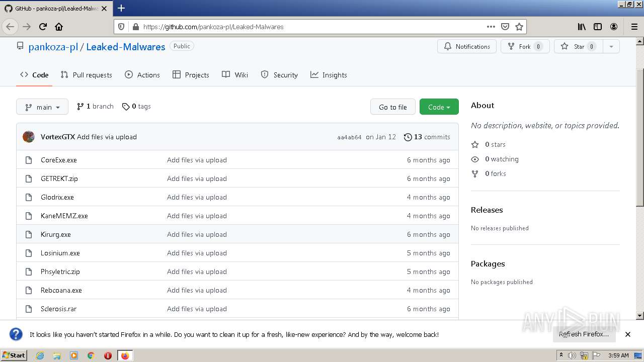The height and width of the screenshot is (362, 644).
Task: Open the Security tab
Action: coord(279,75)
